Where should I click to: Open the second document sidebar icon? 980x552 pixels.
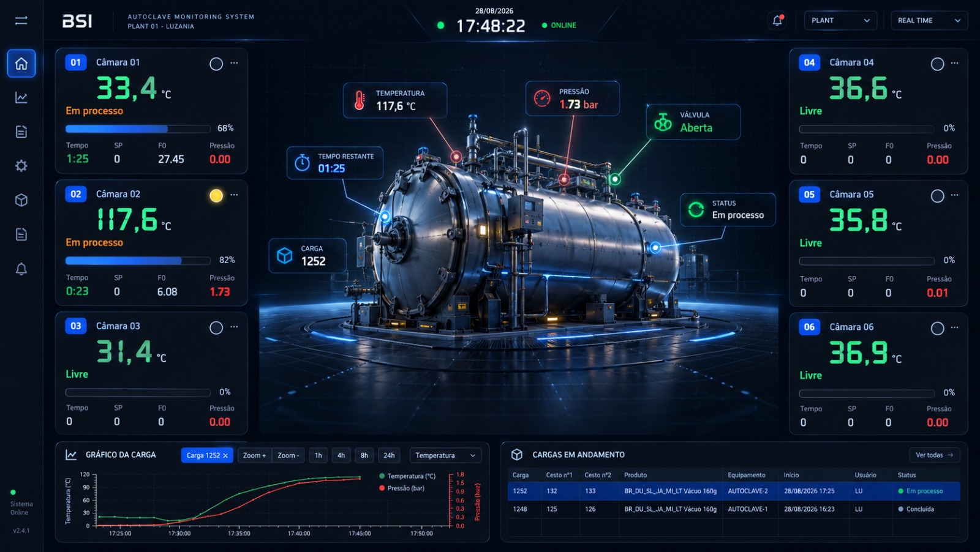click(x=21, y=234)
